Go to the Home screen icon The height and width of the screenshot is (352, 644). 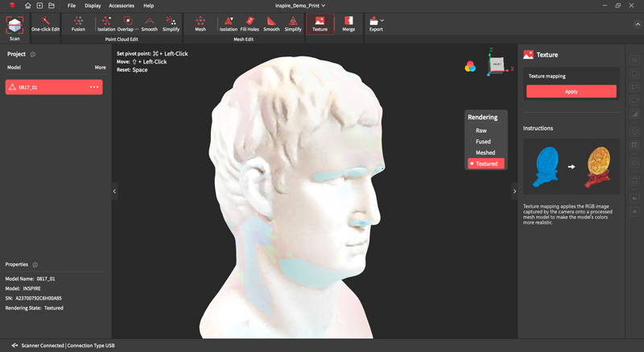click(28, 6)
